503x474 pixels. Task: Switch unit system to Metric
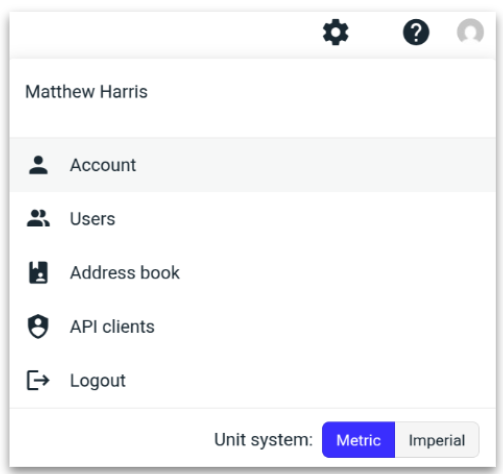(358, 440)
